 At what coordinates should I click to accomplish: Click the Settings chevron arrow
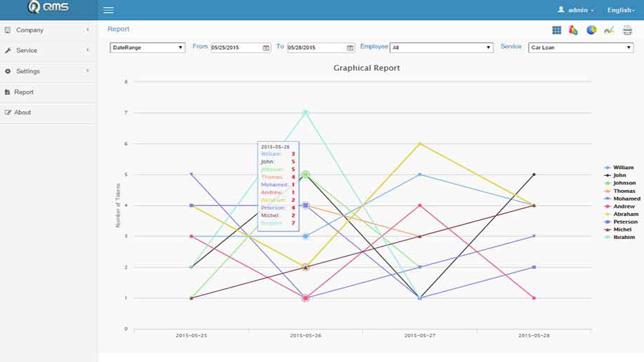coord(88,71)
